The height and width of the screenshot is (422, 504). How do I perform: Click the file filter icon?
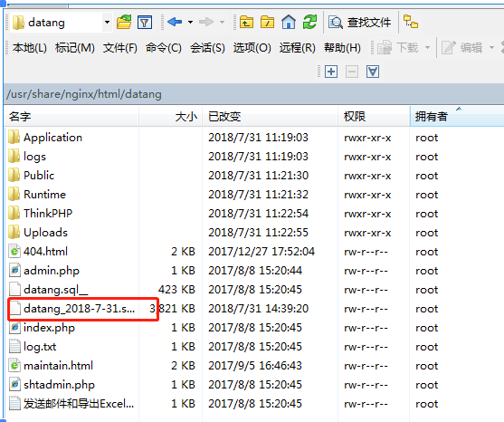145,23
